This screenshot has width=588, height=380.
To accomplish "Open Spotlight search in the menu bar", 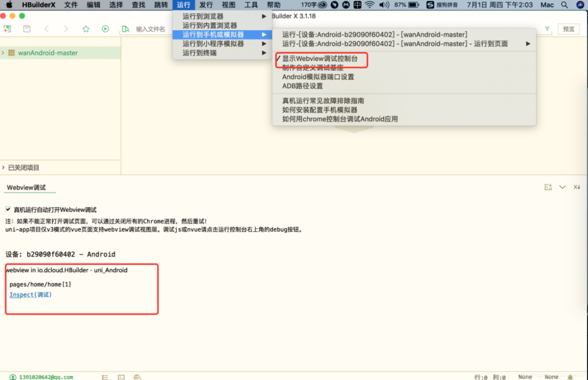I will 564,5.
